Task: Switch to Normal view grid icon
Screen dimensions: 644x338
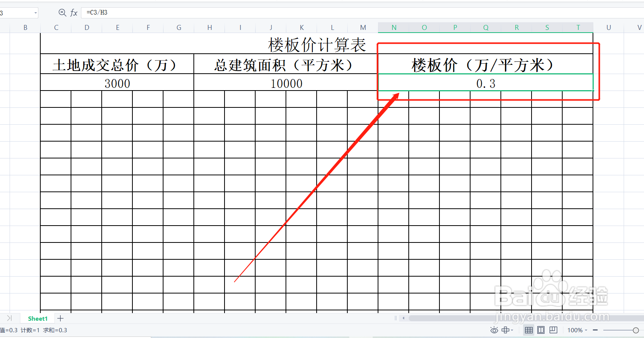Action: (x=529, y=330)
